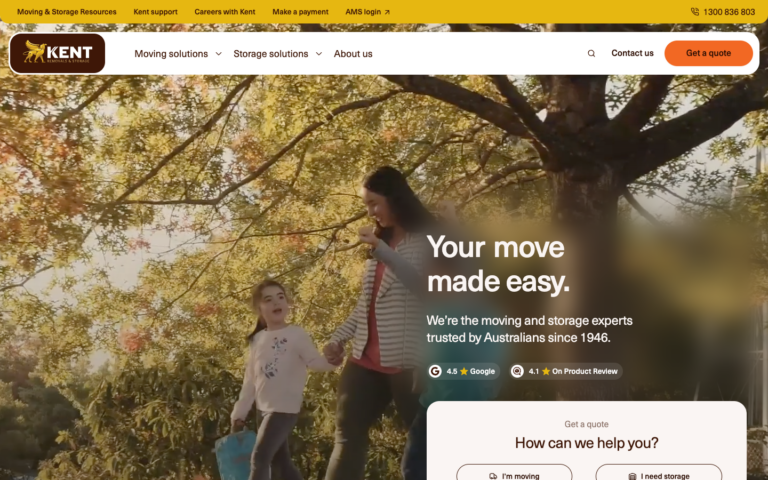Open the Storage solutions menu

271,54
